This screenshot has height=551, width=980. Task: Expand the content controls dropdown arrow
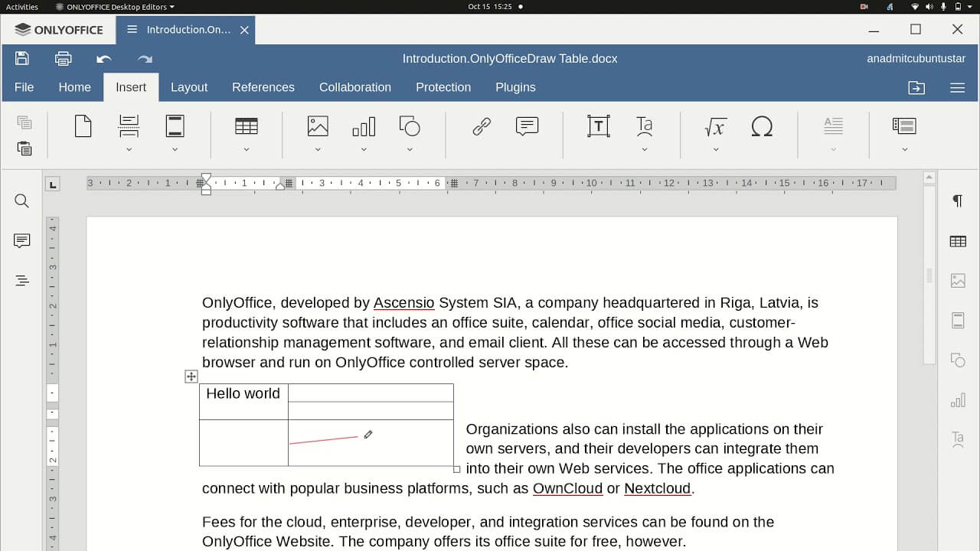(x=904, y=150)
